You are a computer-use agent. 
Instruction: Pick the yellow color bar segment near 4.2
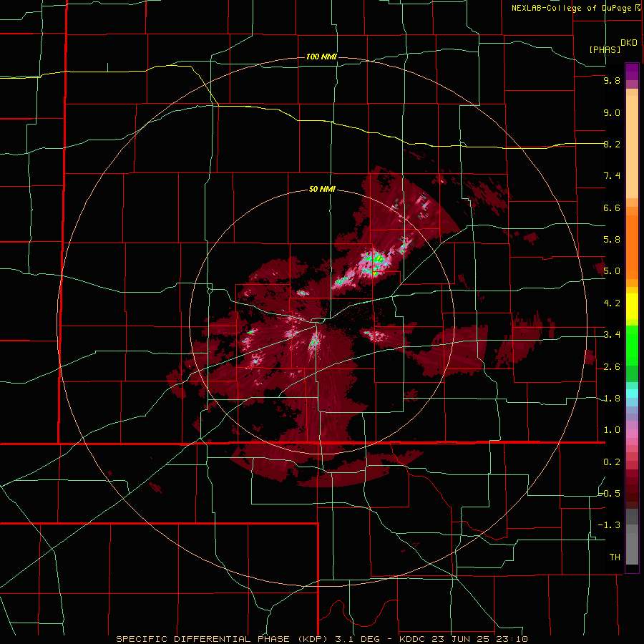pyautogui.click(x=632, y=306)
